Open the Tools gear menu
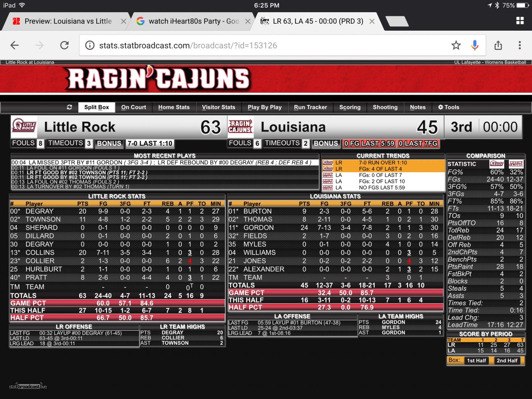The width and height of the screenshot is (532, 399). click(x=449, y=107)
